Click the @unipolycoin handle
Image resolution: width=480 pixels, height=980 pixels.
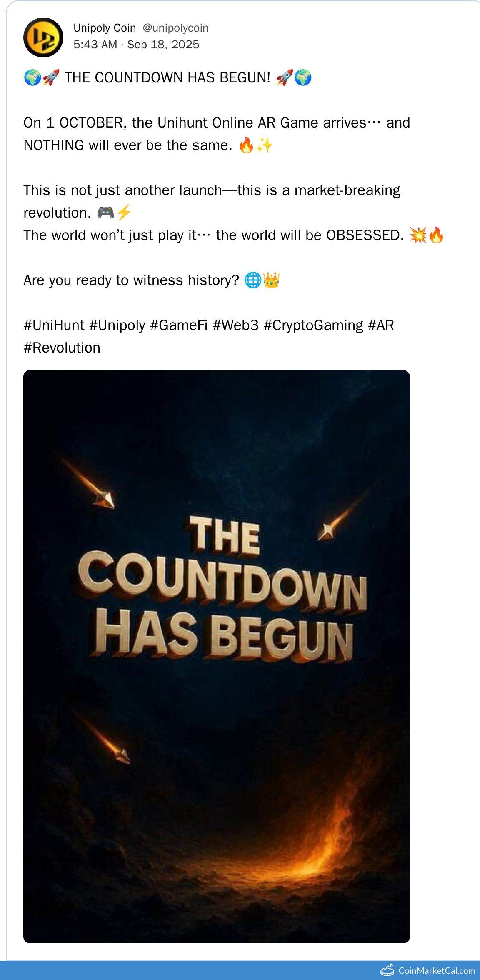pos(175,28)
